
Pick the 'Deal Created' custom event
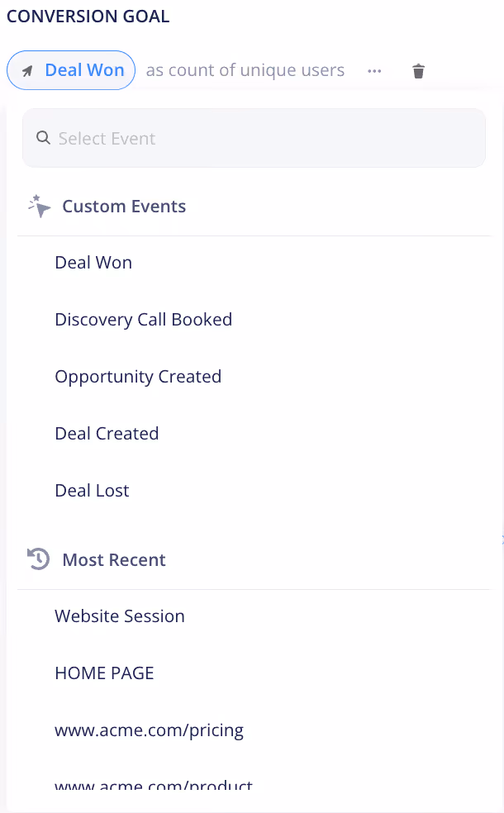107,433
